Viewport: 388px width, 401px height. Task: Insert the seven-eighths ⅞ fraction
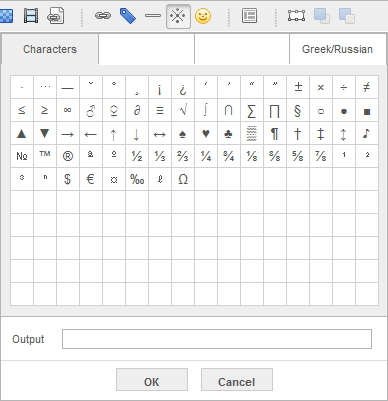coord(321,156)
